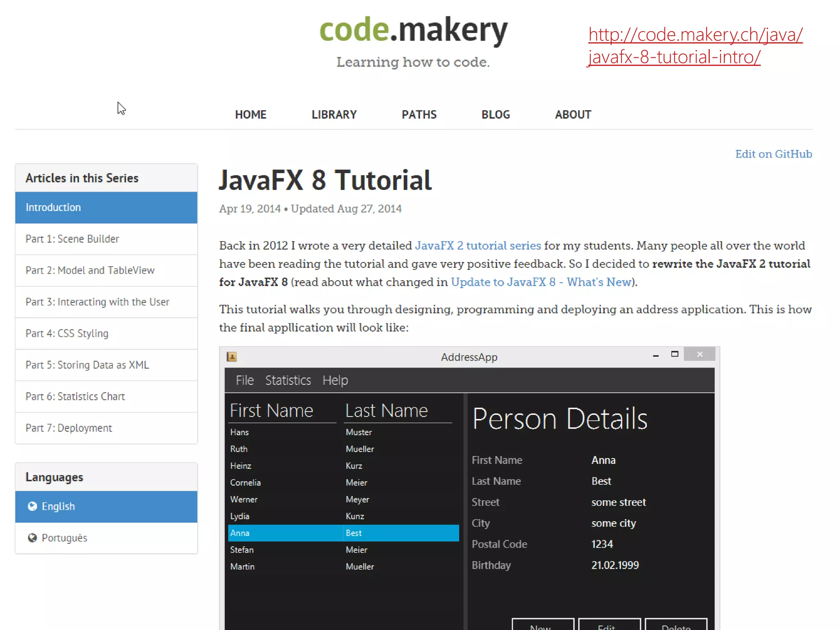Open Part 1: Scene Builder article
This screenshot has width=840, height=630.
click(72, 239)
